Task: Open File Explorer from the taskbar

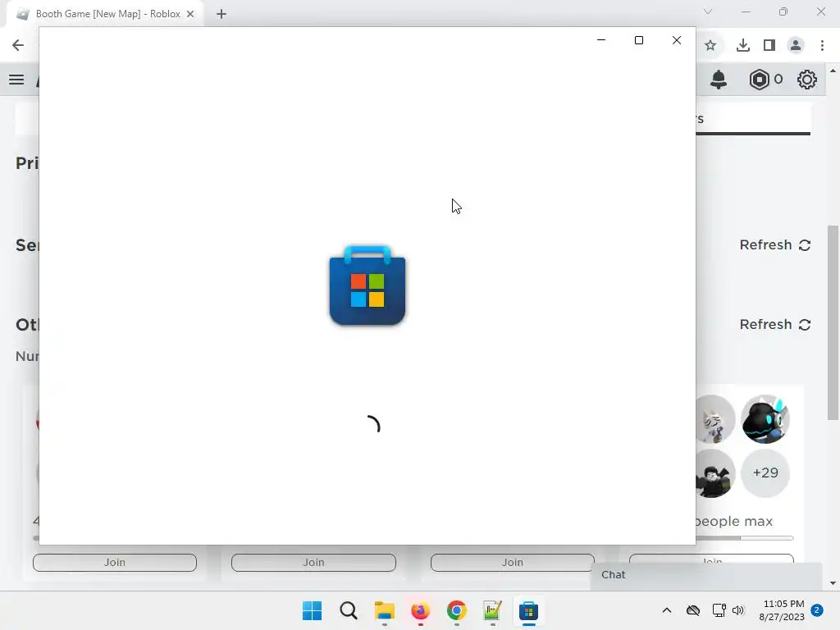Action: point(385,610)
